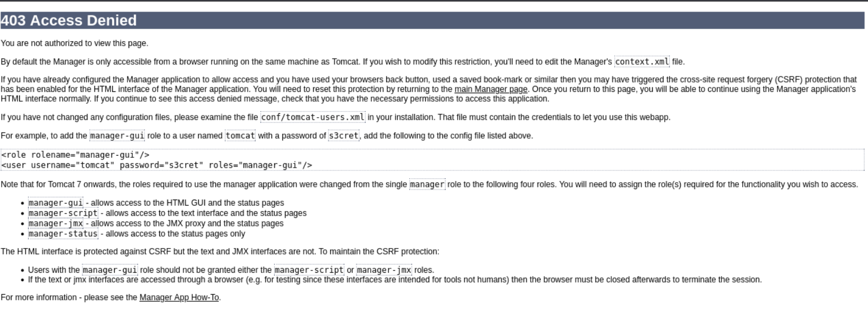
Task: Click the user username XML code line
Action: click(157, 165)
